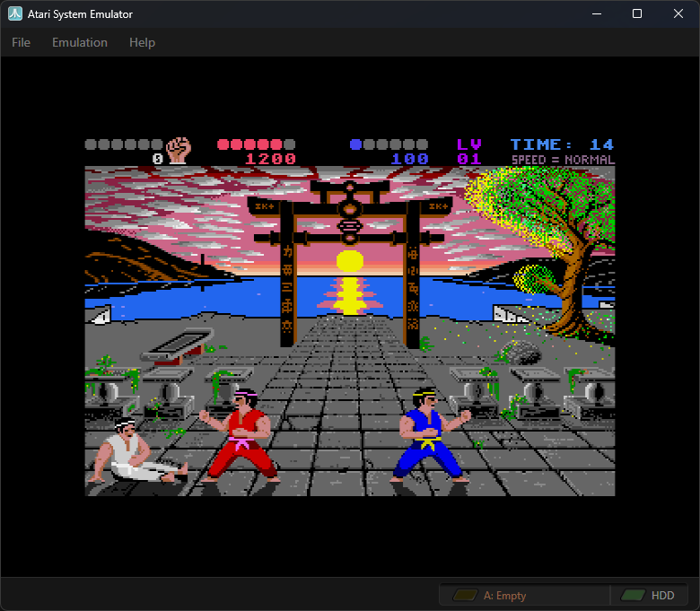Maximize the emulator window

[637, 13]
